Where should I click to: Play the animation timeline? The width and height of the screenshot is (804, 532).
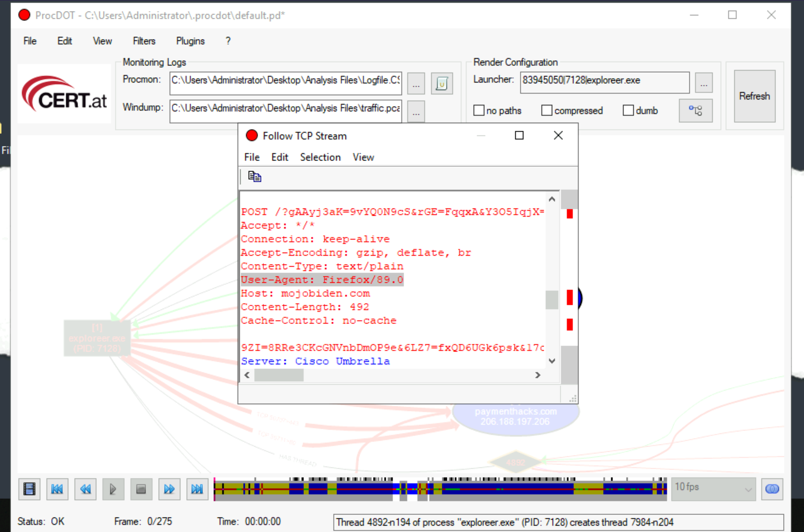113,489
